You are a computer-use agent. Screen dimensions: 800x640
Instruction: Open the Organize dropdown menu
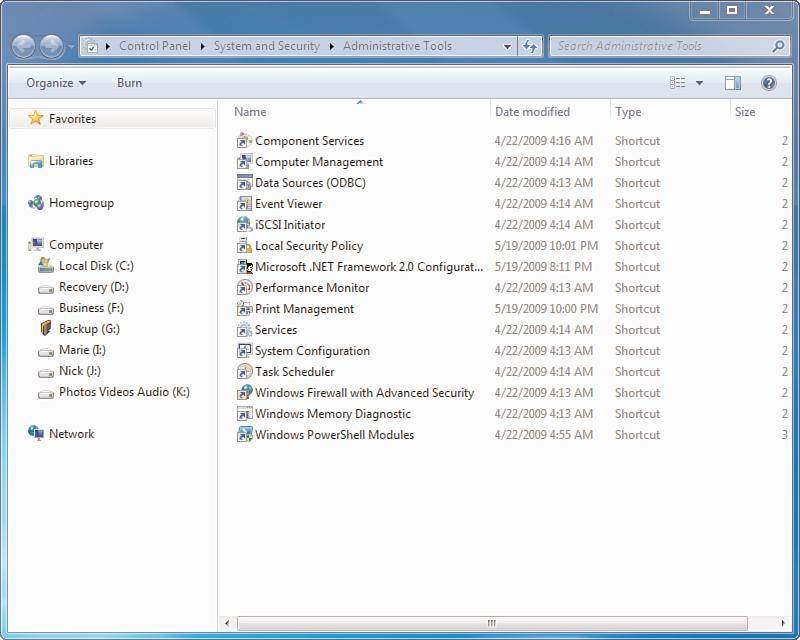click(x=56, y=83)
